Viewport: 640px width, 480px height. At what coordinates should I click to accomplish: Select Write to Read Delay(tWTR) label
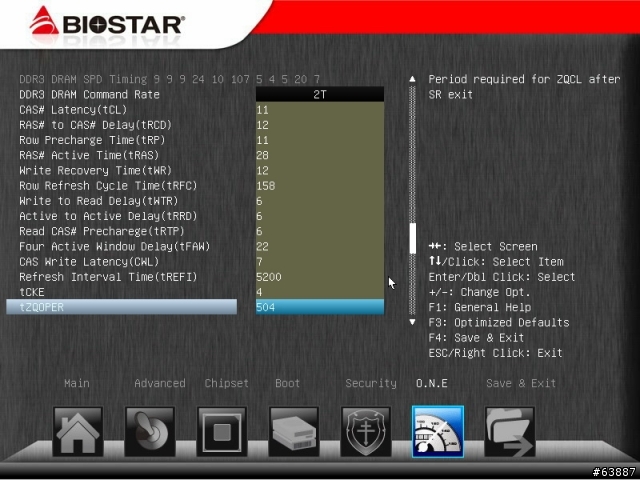(99, 201)
